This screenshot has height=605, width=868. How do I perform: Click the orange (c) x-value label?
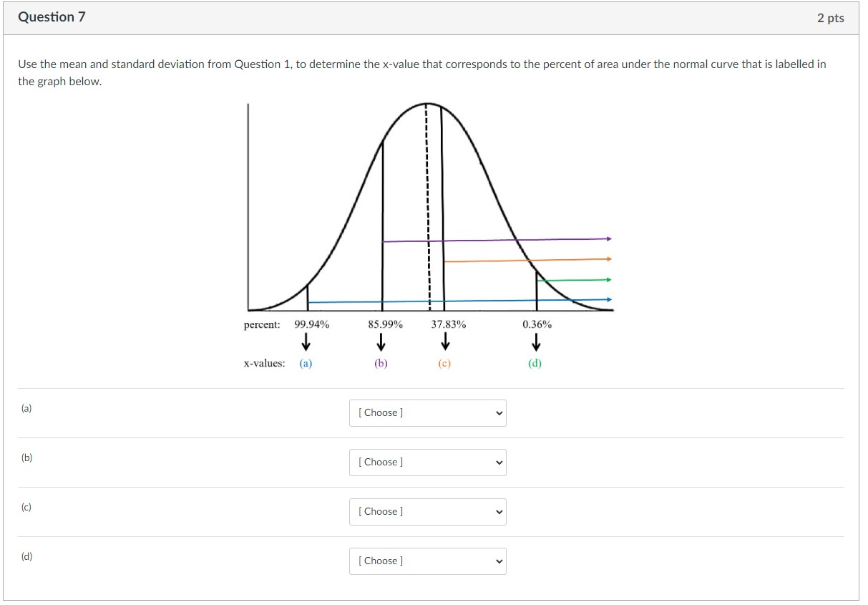[x=443, y=363]
